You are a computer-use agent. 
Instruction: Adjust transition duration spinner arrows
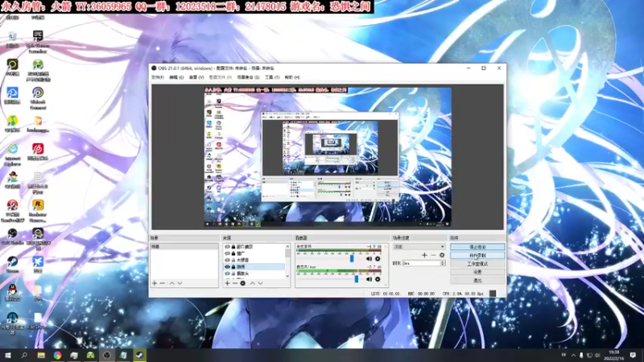442,263
